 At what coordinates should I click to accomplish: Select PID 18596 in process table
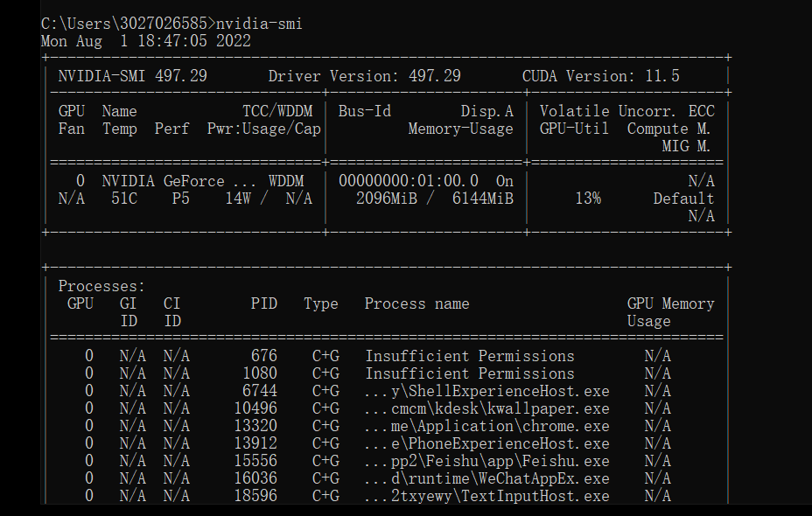click(255, 497)
